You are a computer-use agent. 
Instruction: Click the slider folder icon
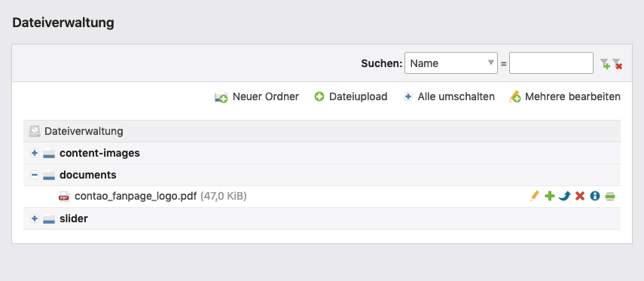49,218
